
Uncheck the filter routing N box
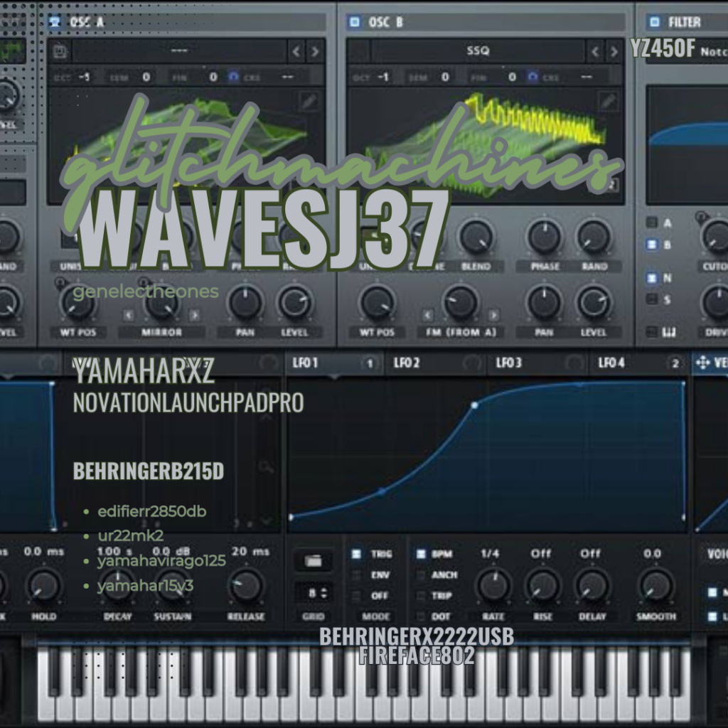click(x=652, y=278)
